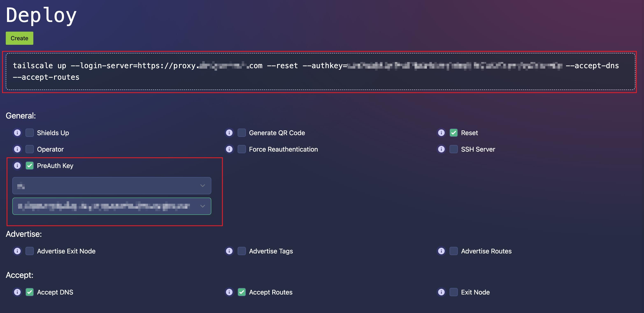Screen dimensions: 644x313
Task: Select the tailscale deploy command text field
Action: [x=322, y=71]
